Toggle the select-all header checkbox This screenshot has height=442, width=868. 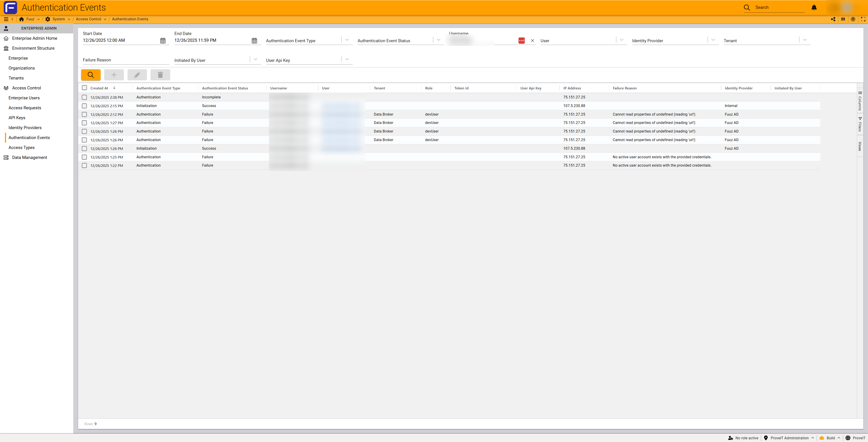(x=84, y=88)
